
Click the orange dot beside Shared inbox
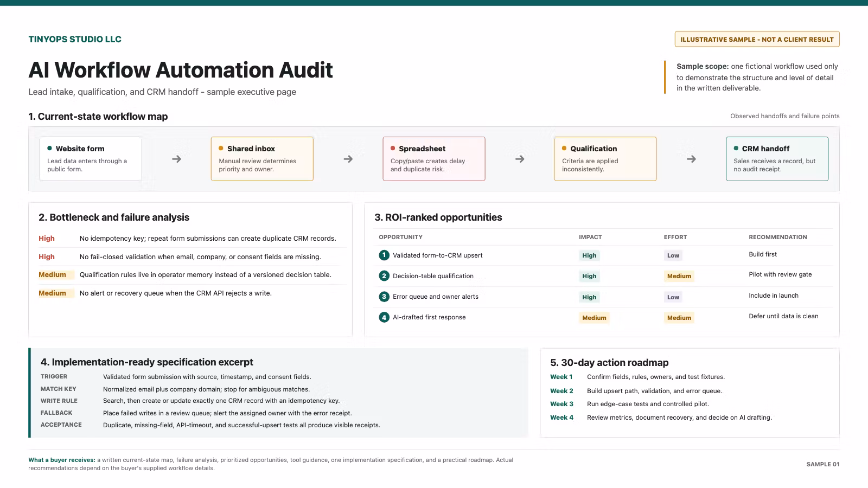(221, 148)
